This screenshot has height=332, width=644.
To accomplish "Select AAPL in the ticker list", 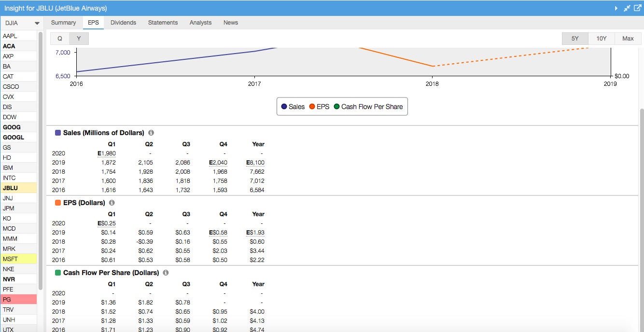I will coord(18,36).
